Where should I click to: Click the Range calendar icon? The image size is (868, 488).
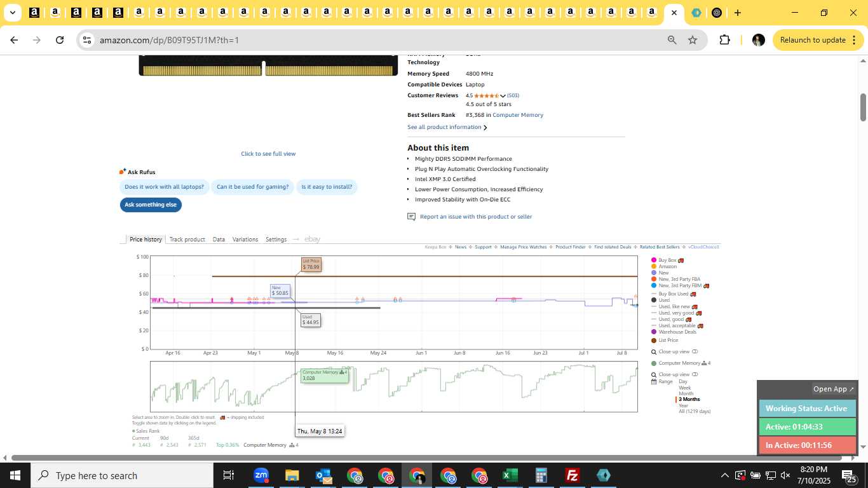pos(653,382)
